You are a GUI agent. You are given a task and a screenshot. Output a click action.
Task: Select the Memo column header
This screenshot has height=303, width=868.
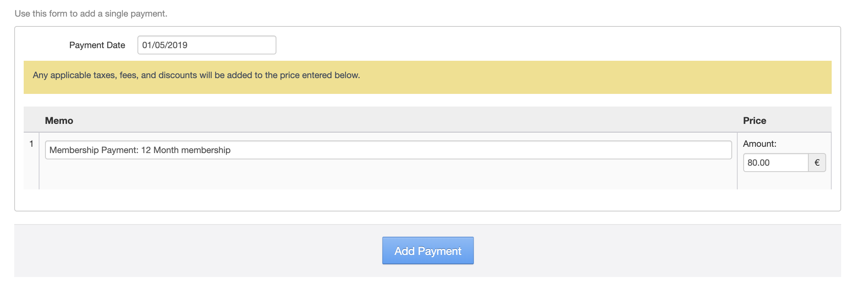[59, 121]
